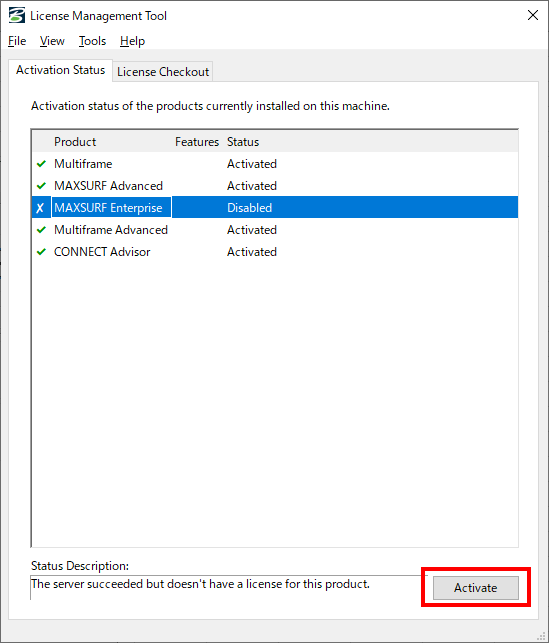This screenshot has width=549, height=643.
Task: Select the MAXSURF Advanced product row
Action: [275, 186]
